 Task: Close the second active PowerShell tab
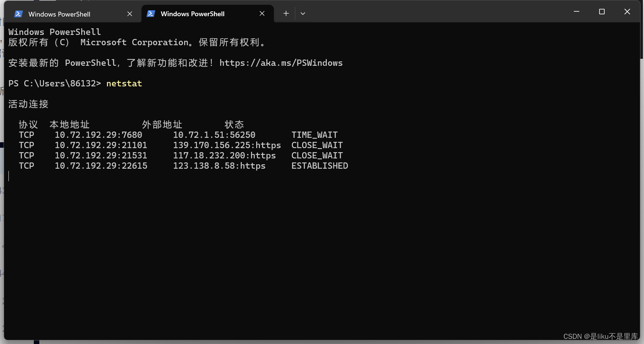click(x=262, y=14)
